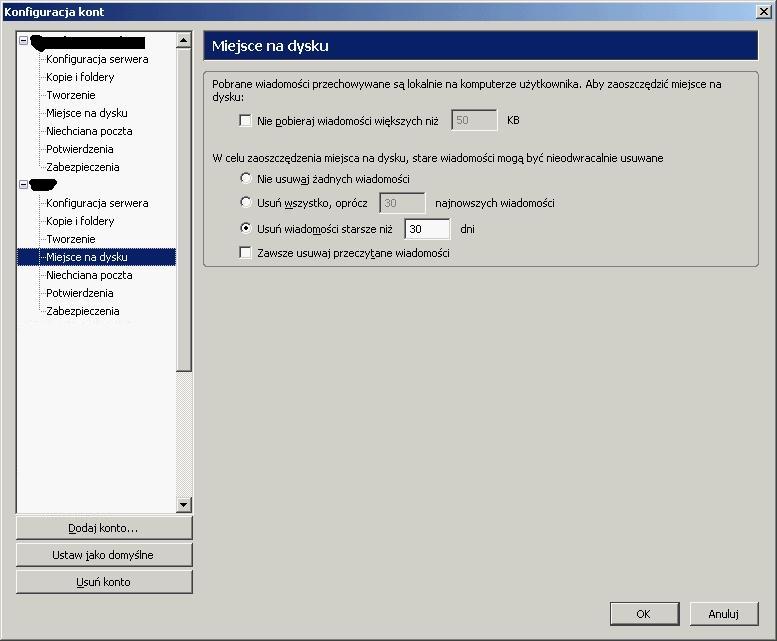Select 'Nie usuwaj żadnych wiadomości' option
Image resolution: width=777 pixels, height=641 pixels.
point(245,178)
